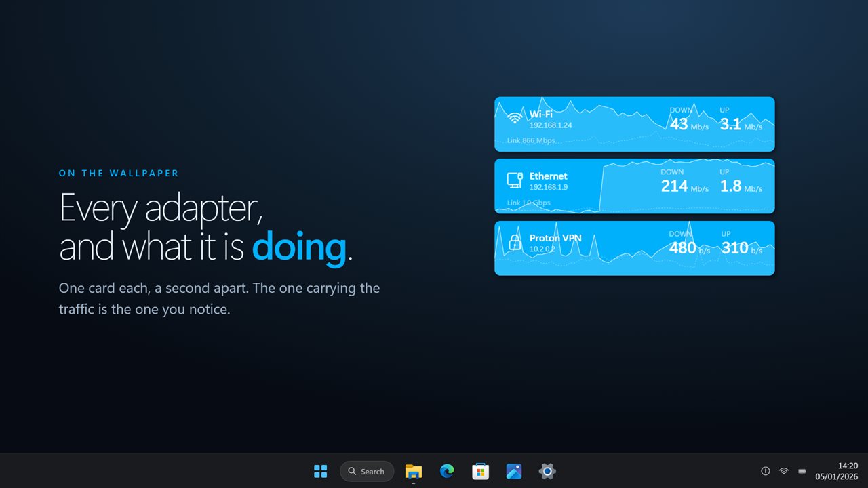Select the Ethernet adapter name label

(x=549, y=176)
